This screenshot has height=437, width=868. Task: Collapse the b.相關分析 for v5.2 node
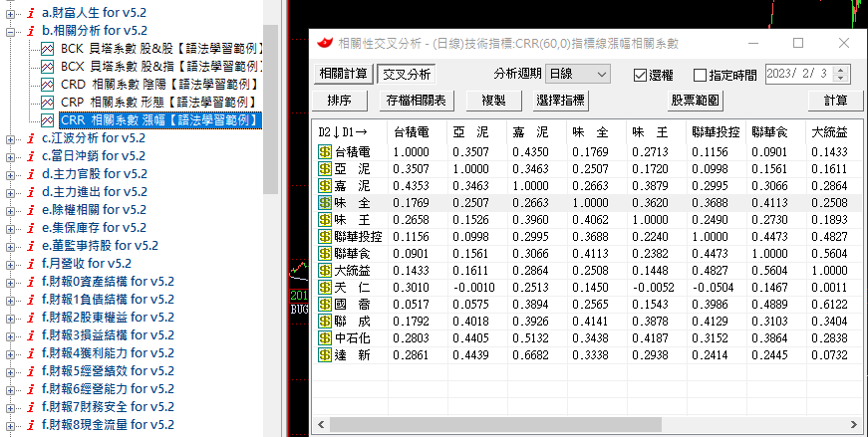coord(10,31)
